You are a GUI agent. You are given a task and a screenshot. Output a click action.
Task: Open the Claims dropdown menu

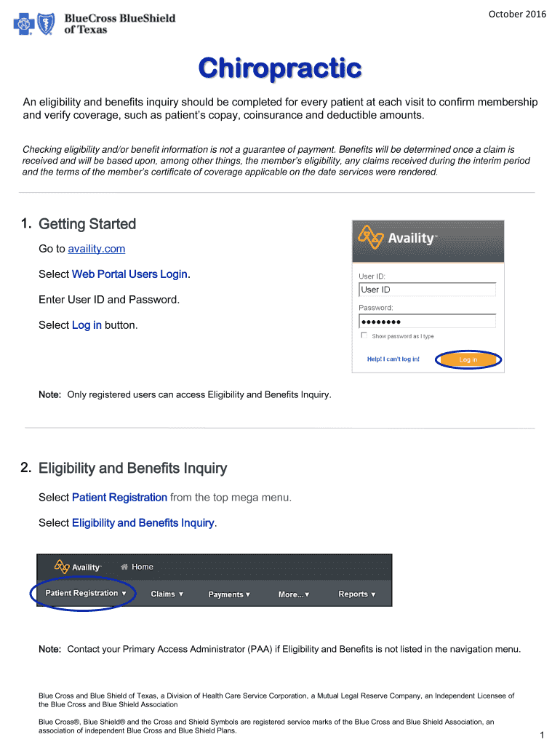coord(167,594)
